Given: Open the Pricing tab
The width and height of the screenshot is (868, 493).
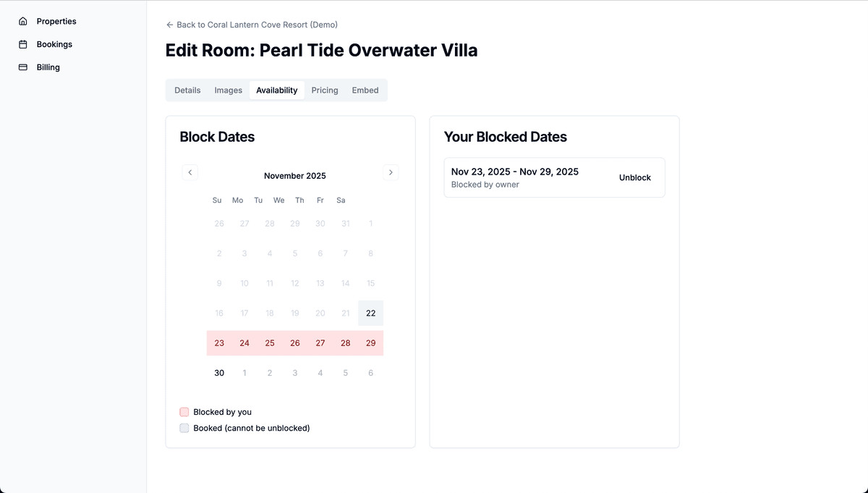Looking at the screenshot, I should (x=325, y=90).
